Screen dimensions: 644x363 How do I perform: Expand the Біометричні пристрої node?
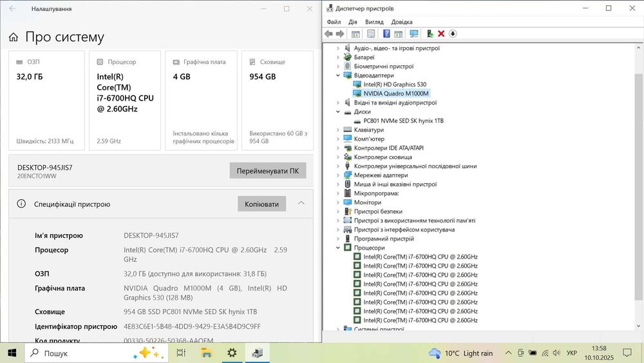pyautogui.click(x=338, y=66)
